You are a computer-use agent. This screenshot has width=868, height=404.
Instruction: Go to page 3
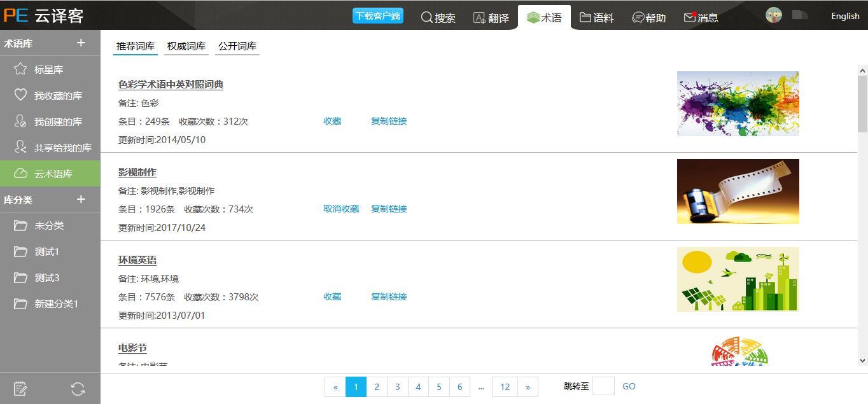397,387
